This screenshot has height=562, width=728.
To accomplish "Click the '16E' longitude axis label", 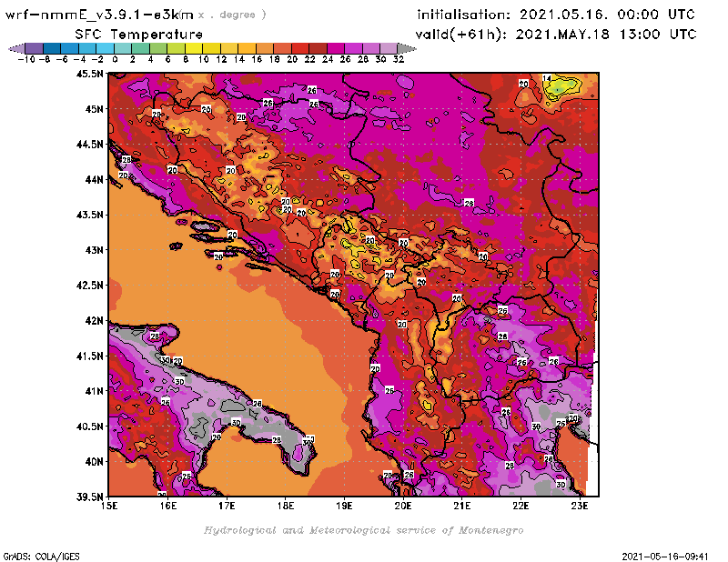I will (168, 506).
